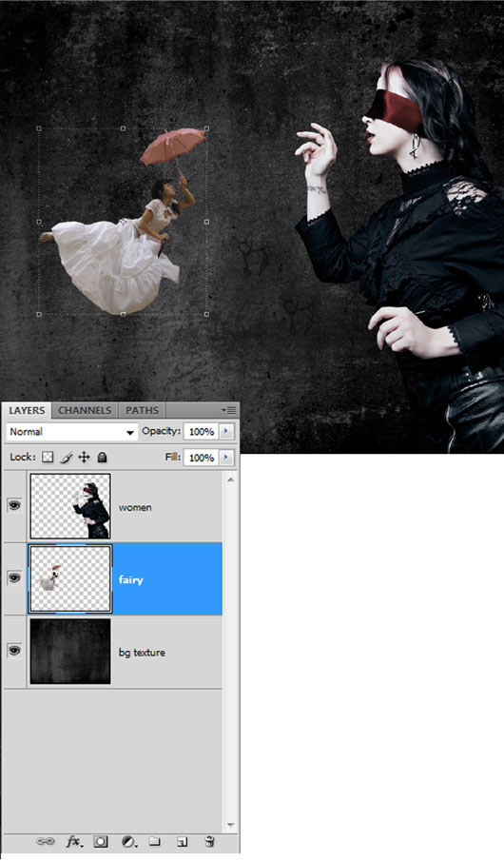Click the bg texture layer name
This screenshot has height=861, width=504.
coord(142,653)
